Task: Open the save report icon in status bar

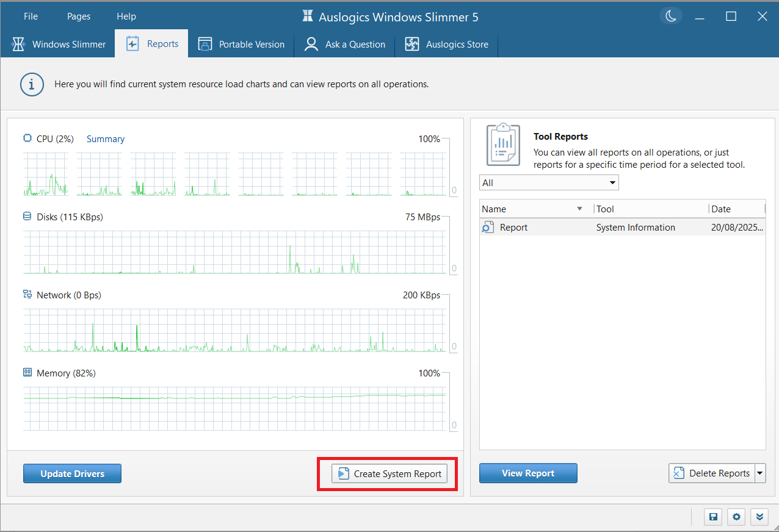Action: (712, 517)
